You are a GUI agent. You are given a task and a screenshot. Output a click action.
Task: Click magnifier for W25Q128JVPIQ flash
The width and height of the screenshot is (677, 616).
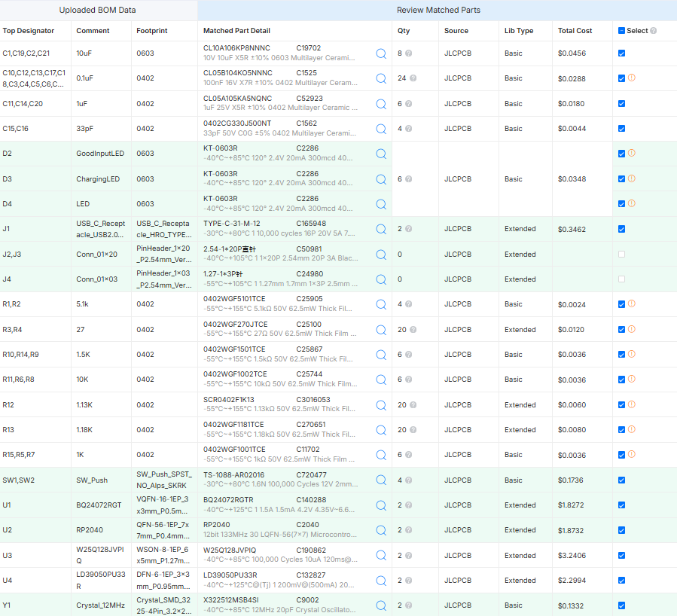[381, 555]
